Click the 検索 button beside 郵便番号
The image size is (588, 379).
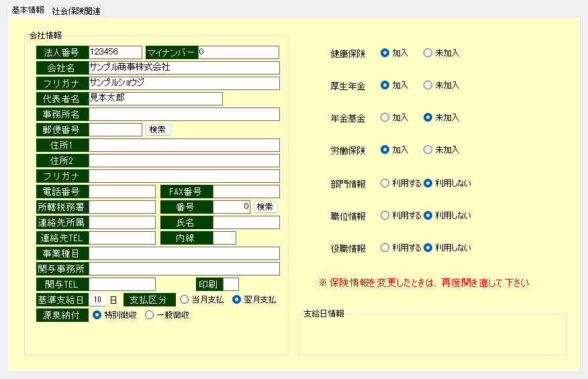coord(158,130)
